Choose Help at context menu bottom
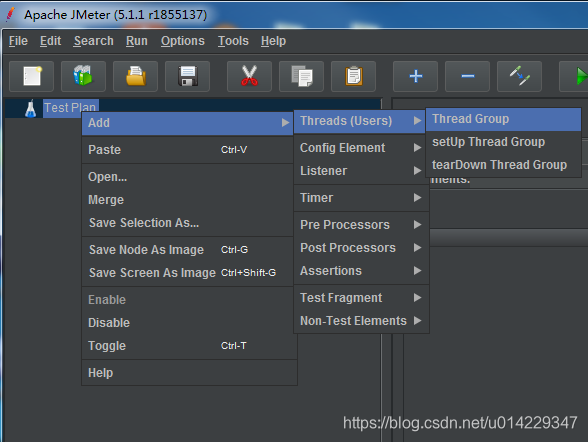 coord(188,373)
